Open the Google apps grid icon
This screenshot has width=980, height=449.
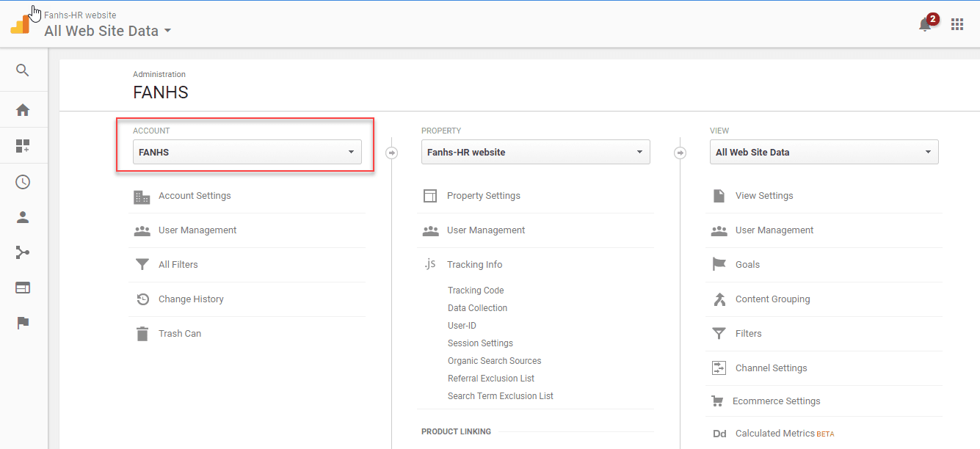(957, 24)
